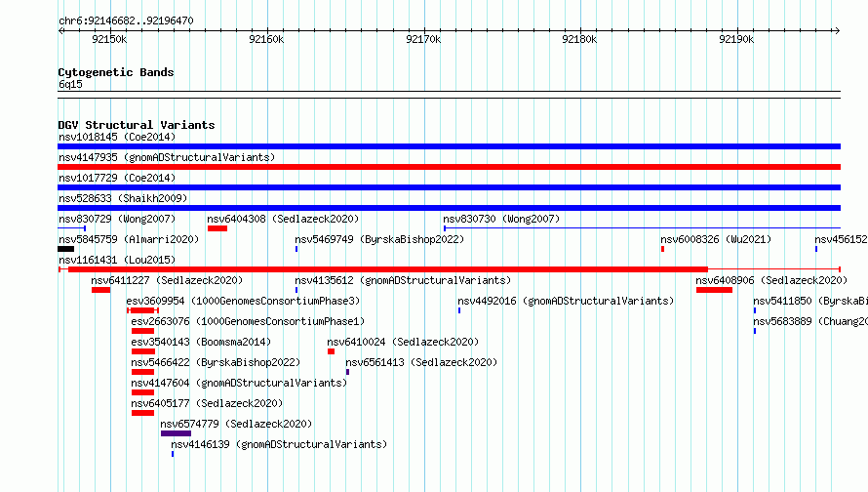Click esv3609954 (1000GenomesConsortiumPhase3) label
The height and width of the screenshot is (492, 868).
click(243, 301)
